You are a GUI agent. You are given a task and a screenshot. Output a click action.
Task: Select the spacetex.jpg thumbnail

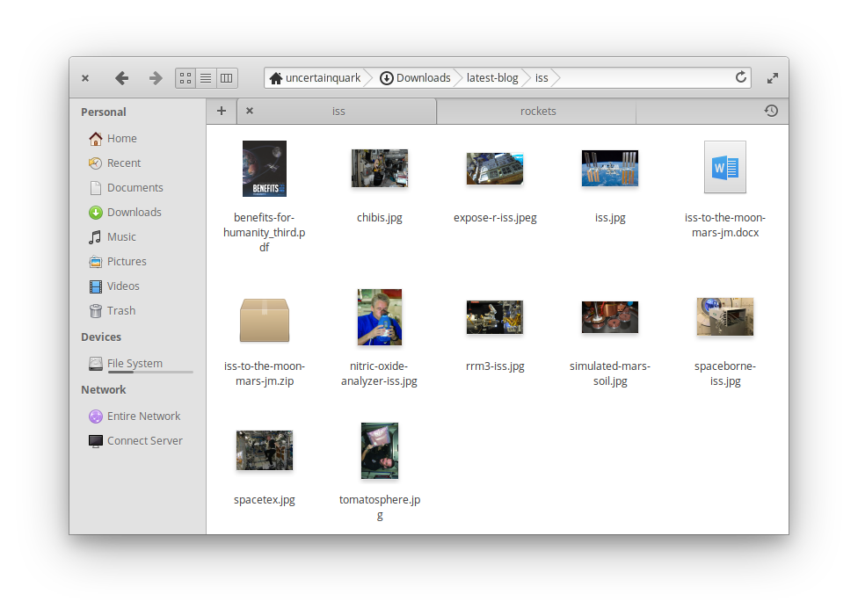(265, 450)
